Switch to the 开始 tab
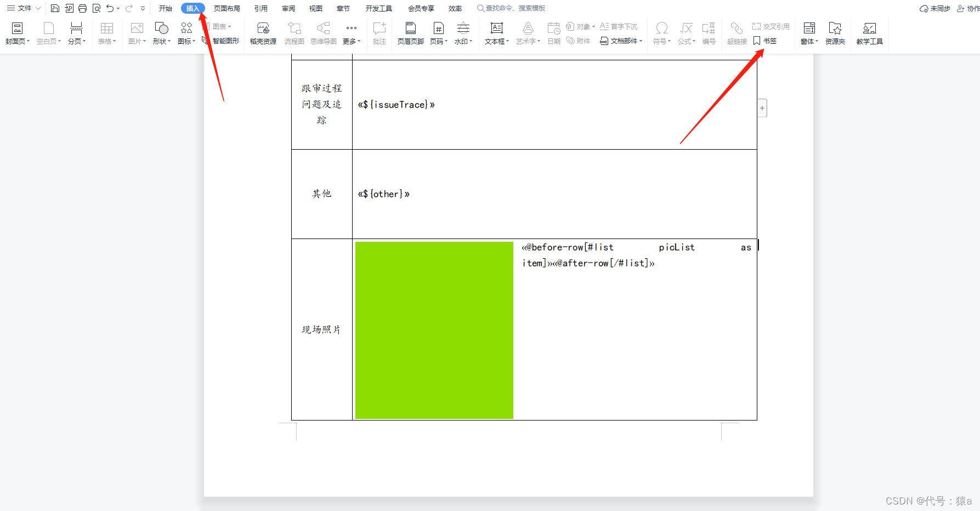 tap(165, 8)
